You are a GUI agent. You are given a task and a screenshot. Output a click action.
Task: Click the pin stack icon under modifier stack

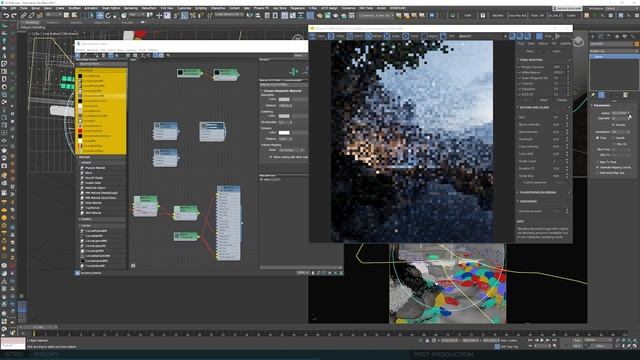coord(593,95)
